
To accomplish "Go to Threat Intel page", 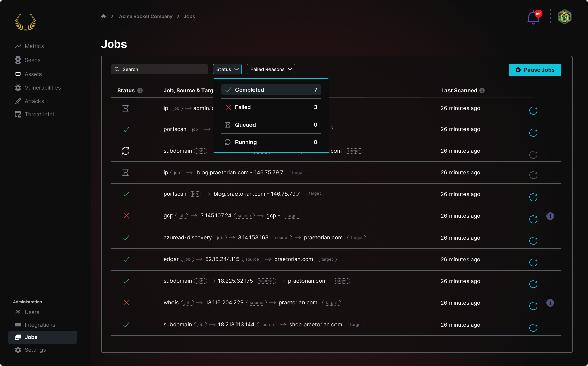I will 39,115.
